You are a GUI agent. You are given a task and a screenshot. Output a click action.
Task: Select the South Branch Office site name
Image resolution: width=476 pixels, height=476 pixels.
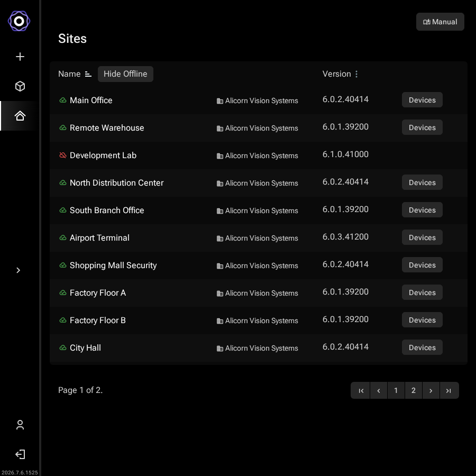107,210
